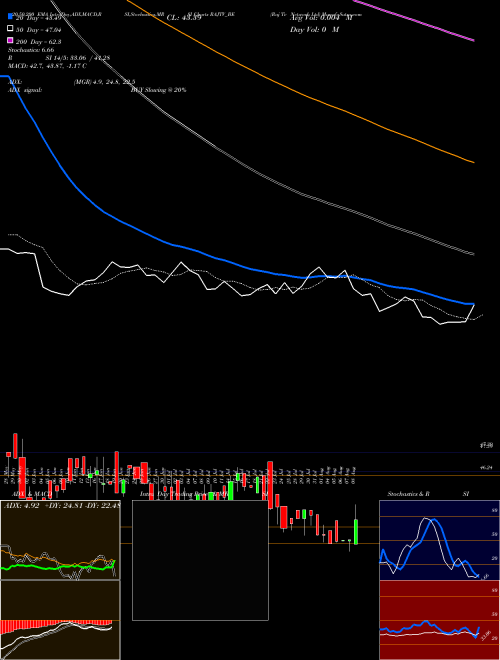Click the 'Day Vol: 0 M' text
The image size is (500, 660).
pyautogui.click(x=314, y=29)
